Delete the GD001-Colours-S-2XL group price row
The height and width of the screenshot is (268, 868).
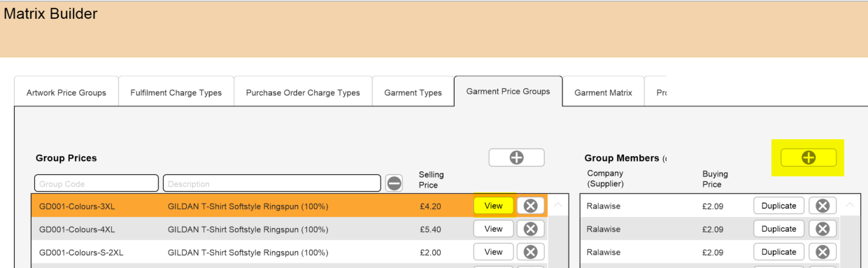pos(530,252)
